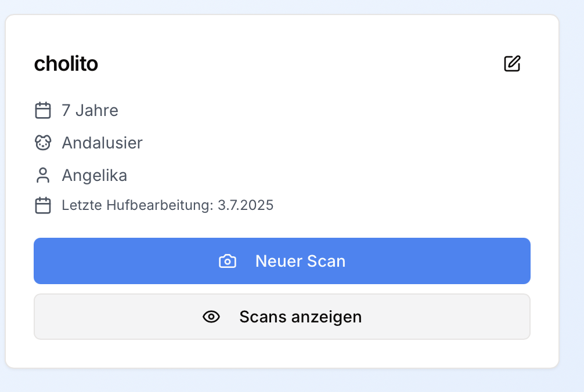Click the breed text Andalusier
Viewport: 584px width, 392px height.
[102, 143]
